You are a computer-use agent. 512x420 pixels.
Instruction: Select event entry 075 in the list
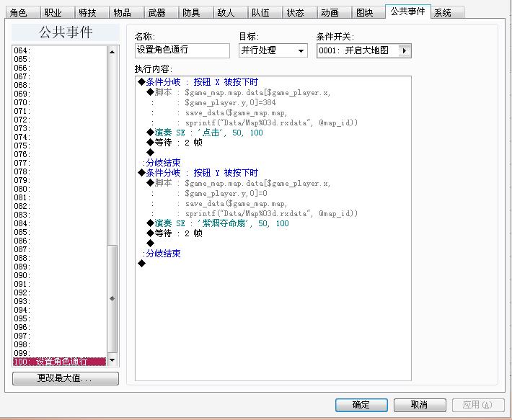[59, 146]
